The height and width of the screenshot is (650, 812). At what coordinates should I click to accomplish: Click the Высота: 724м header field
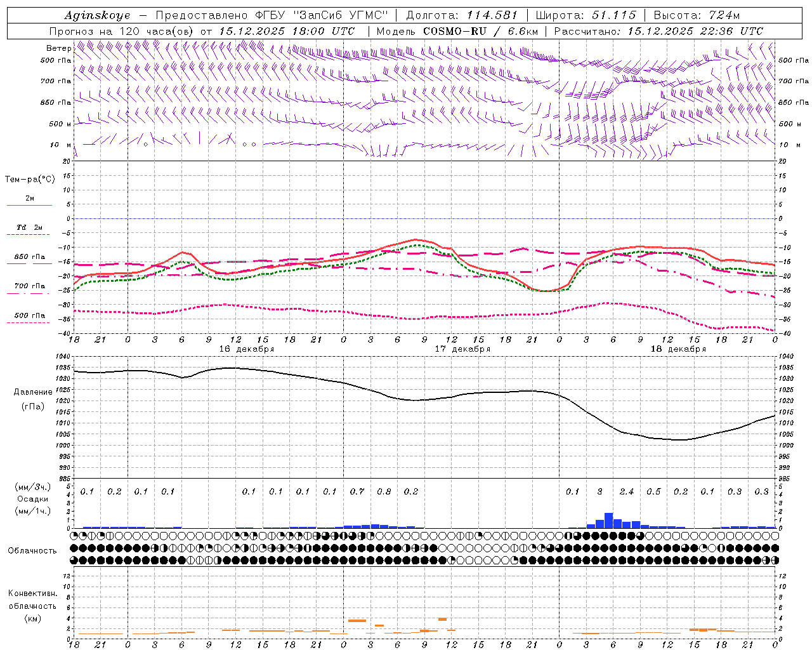pos(697,15)
